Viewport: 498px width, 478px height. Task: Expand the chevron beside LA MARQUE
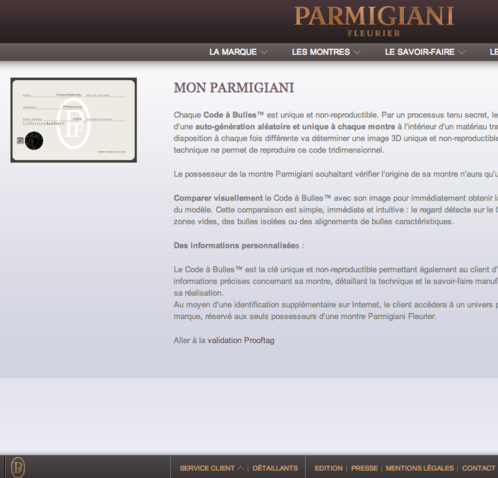(264, 52)
